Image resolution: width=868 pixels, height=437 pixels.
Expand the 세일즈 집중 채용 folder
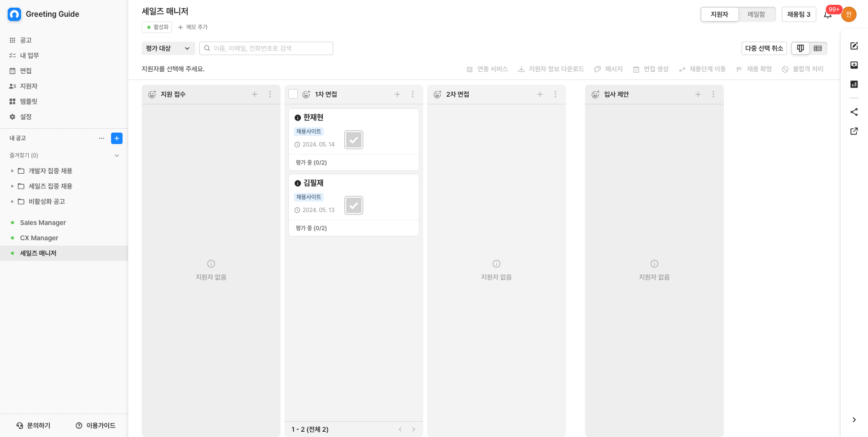12,186
